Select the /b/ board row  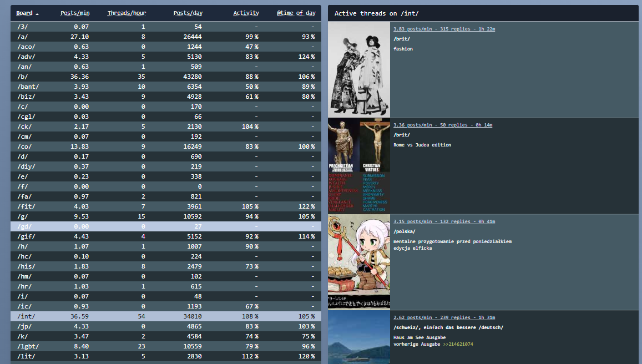point(166,77)
